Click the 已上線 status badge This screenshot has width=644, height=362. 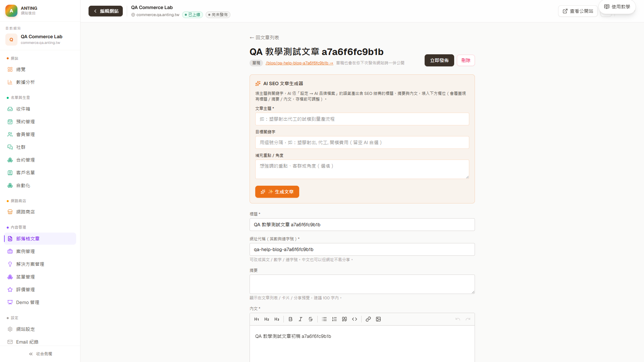coord(193,15)
